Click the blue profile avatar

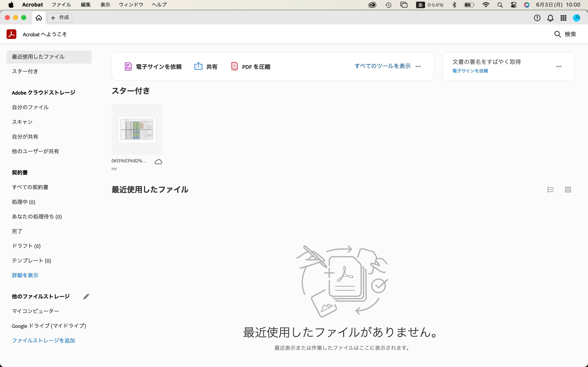[x=577, y=18]
